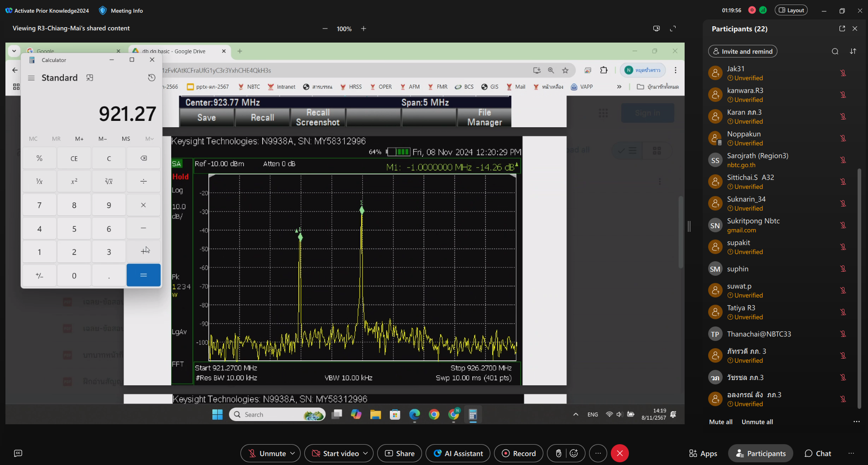Open the Meeting Info shield icon
This screenshot has width=868, height=465.
pyautogui.click(x=103, y=10)
